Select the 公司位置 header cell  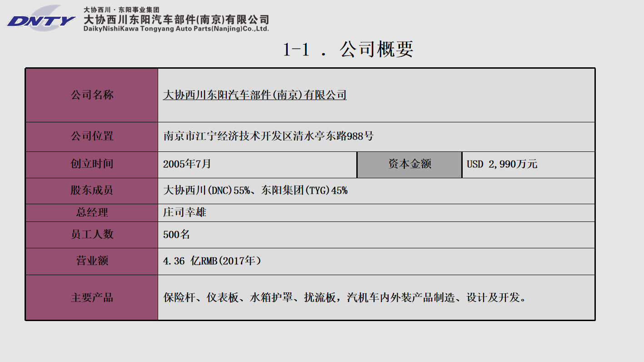pos(92,136)
